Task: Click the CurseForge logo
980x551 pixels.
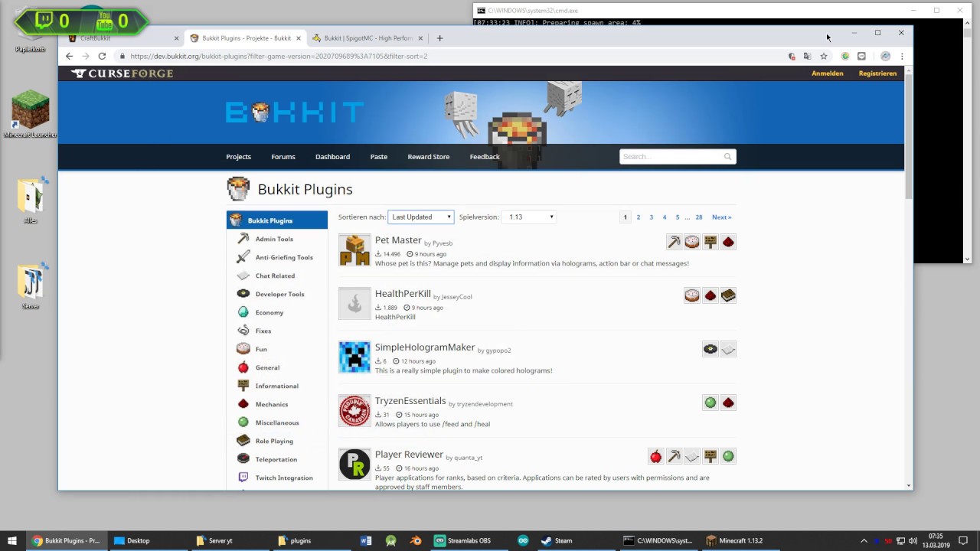Action: (122, 73)
